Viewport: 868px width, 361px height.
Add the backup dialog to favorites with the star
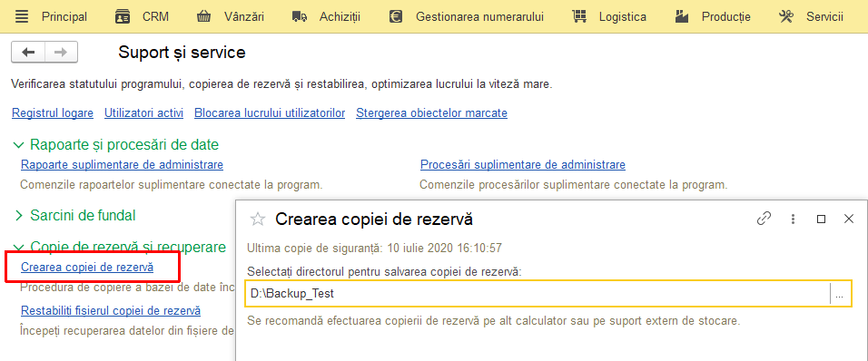click(258, 219)
